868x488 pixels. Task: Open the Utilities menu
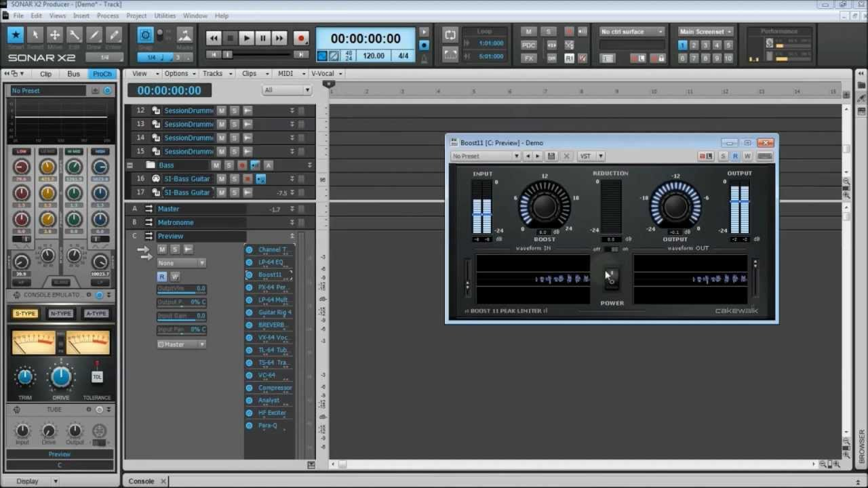[165, 16]
